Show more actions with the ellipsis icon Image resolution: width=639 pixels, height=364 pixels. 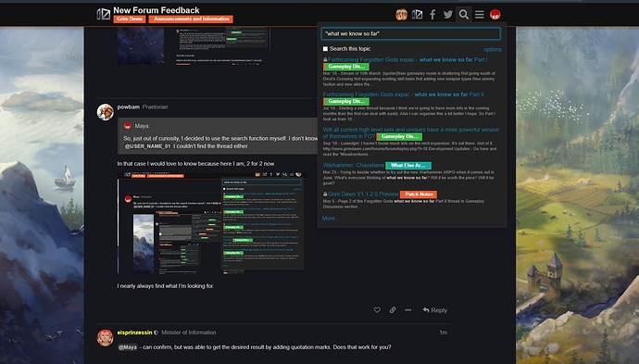tap(407, 310)
